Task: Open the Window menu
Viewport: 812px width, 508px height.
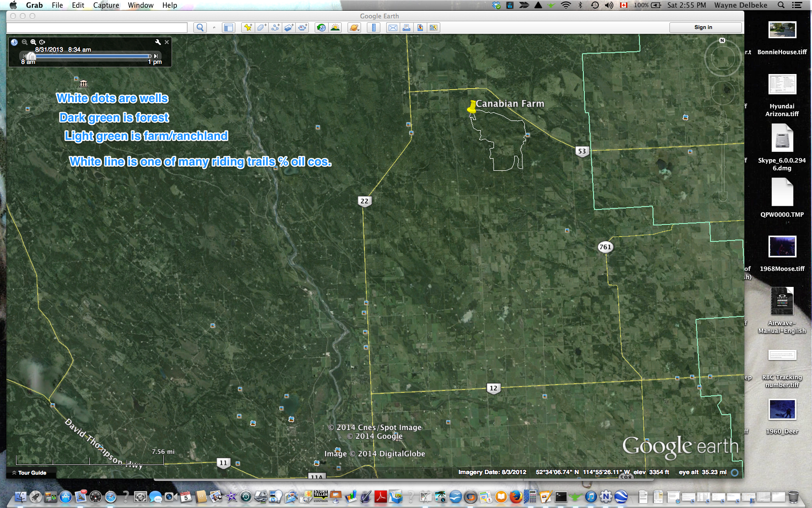Action: [x=141, y=5]
